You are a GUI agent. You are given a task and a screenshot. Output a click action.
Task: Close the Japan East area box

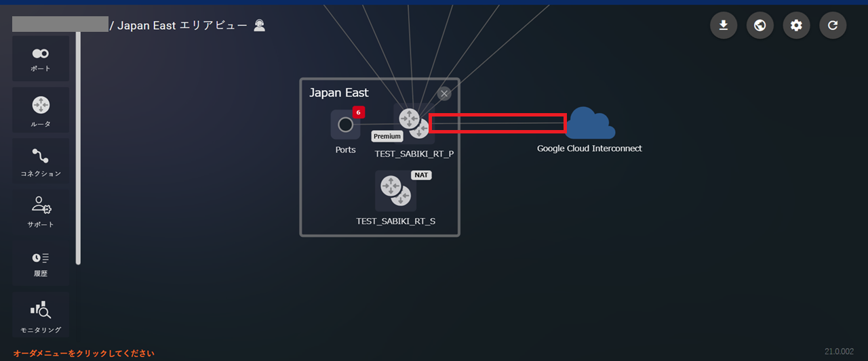pos(444,93)
